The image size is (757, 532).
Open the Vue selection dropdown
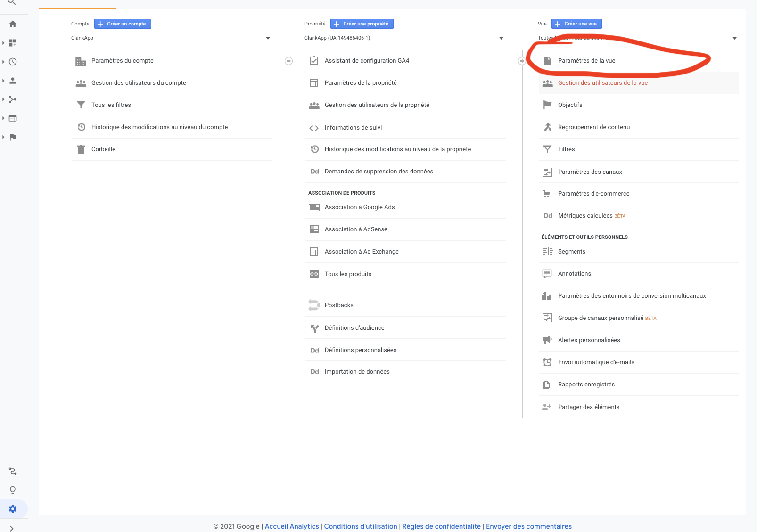click(x=637, y=38)
